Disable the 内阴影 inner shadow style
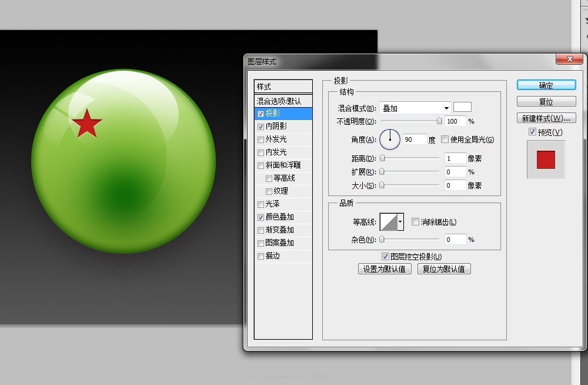 pos(260,125)
